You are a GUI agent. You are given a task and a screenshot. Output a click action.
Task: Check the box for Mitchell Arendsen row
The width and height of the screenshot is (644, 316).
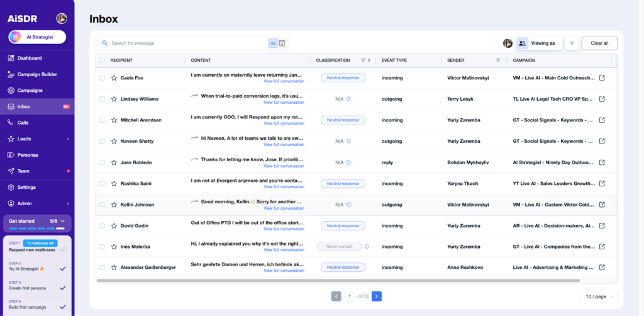102,120
